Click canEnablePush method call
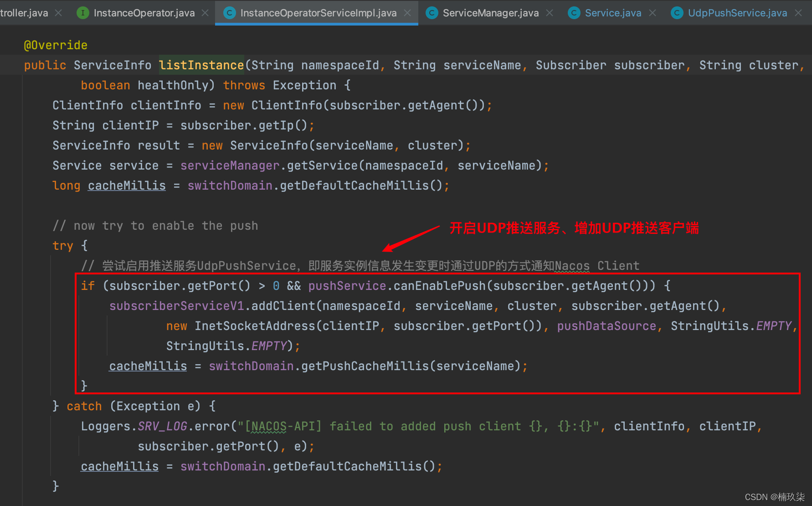 [440, 286]
